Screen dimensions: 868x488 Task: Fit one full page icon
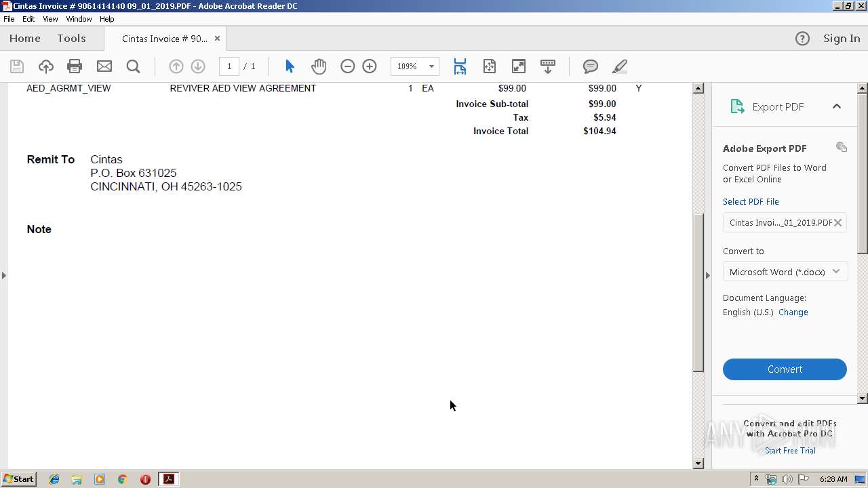click(x=489, y=66)
